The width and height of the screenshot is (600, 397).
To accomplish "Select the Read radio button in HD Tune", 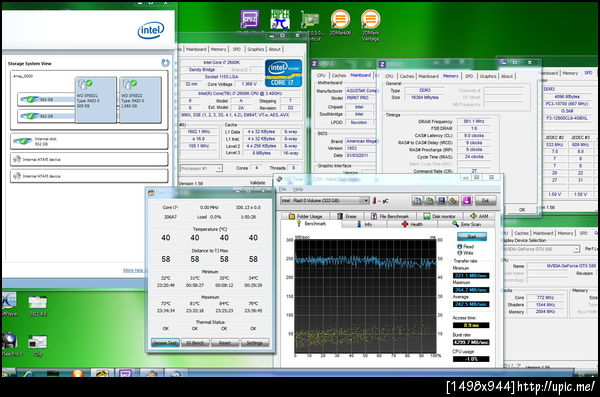I will coord(459,247).
